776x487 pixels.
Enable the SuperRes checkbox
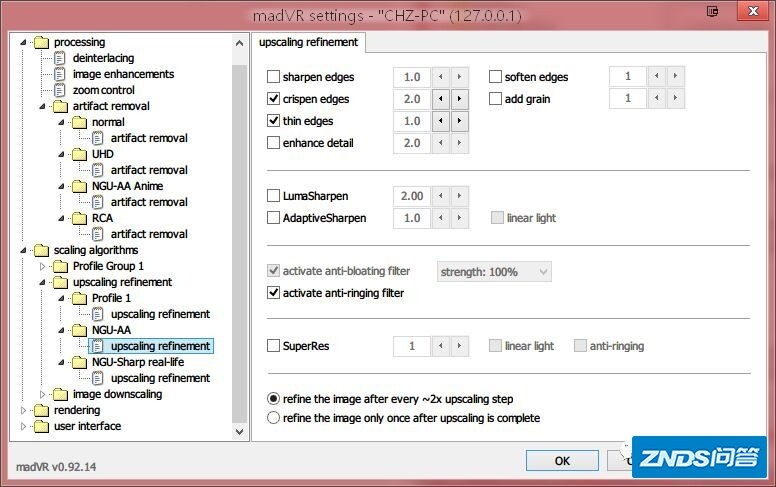click(273, 345)
